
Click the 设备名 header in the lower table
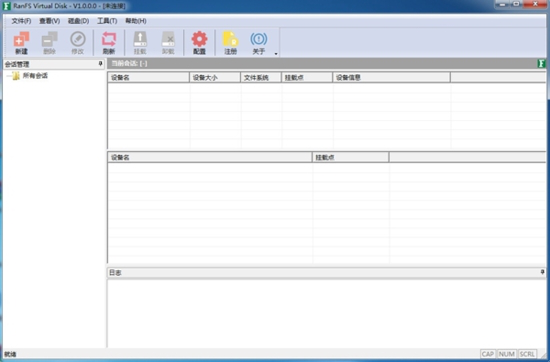click(210, 157)
